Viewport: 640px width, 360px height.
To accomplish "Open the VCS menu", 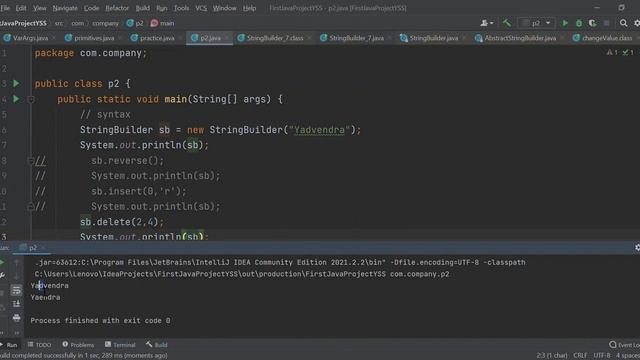I will [x=201, y=8].
